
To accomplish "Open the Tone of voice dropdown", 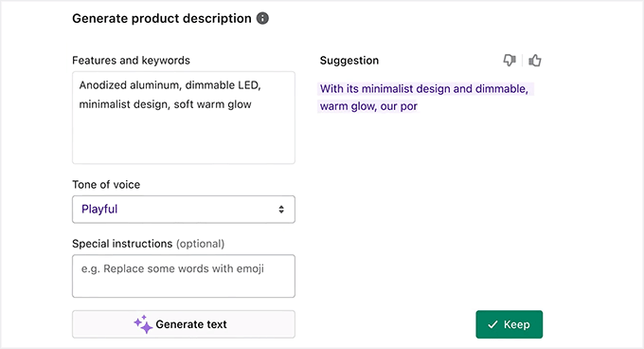I will point(184,210).
